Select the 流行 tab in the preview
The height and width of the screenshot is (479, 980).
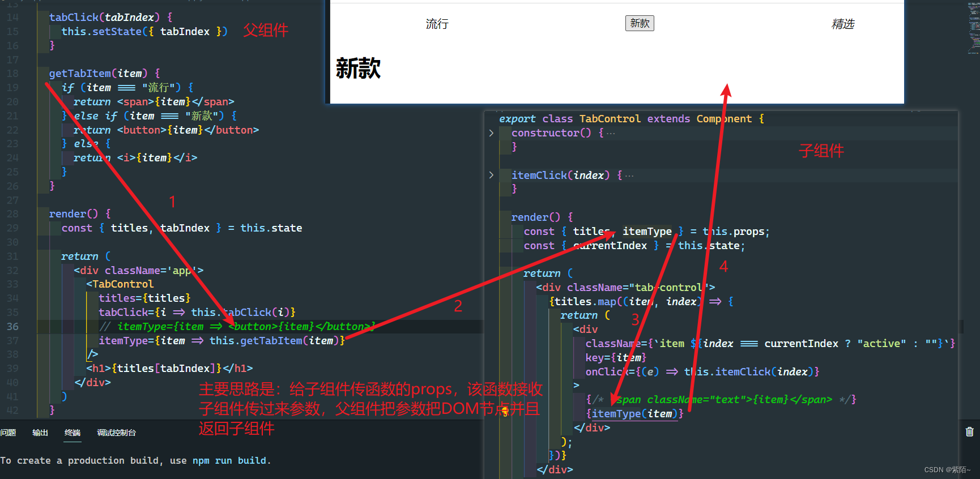437,24
